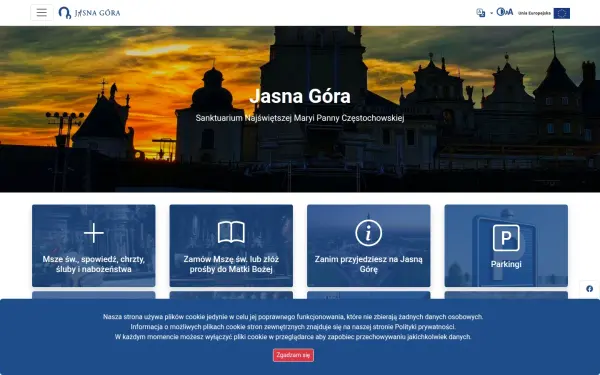Click the Jasna Góra hero heading
This screenshot has width=600, height=375.
click(300, 96)
